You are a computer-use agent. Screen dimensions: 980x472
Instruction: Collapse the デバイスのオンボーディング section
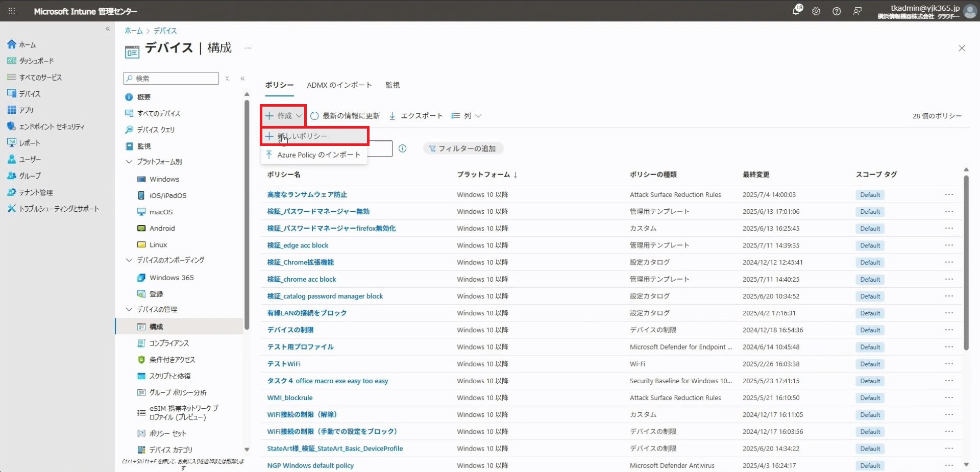pos(129,260)
